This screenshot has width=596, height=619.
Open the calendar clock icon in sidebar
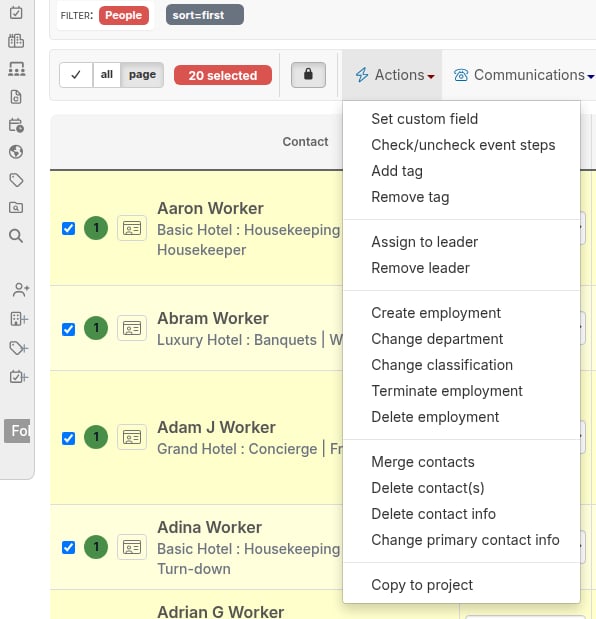click(16, 125)
